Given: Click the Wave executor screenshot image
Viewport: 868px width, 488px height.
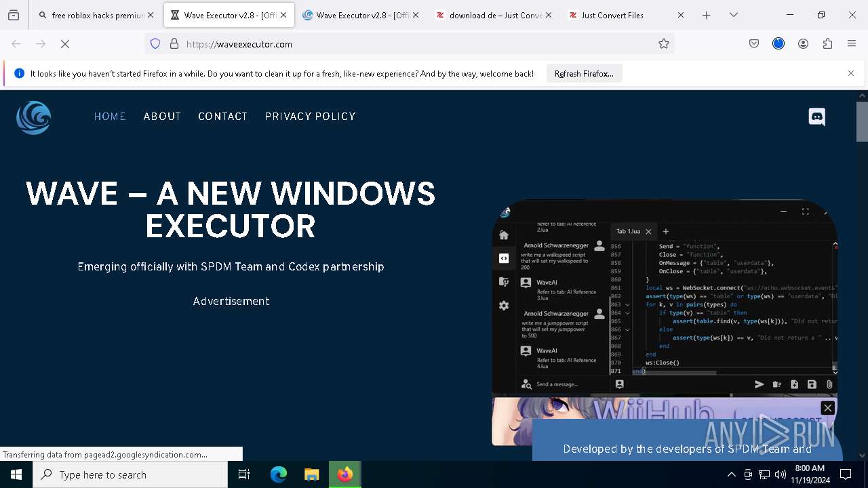Looking at the screenshot, I should (665, 298).
